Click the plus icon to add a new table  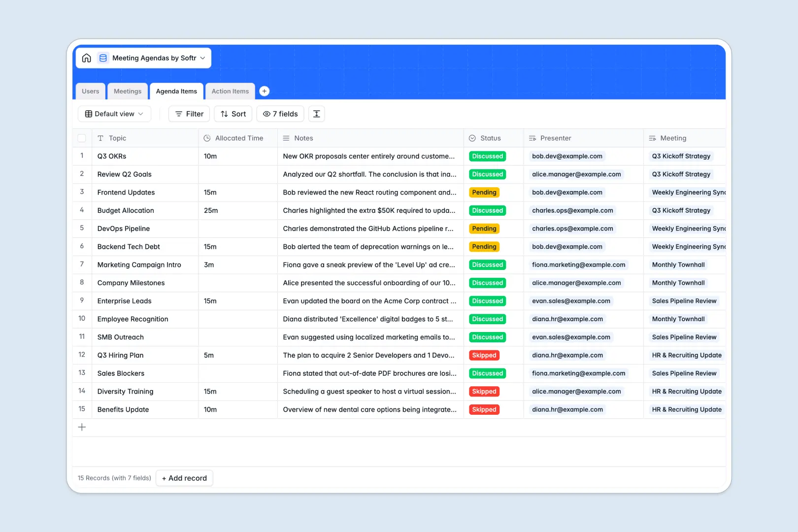coord(265,91)
